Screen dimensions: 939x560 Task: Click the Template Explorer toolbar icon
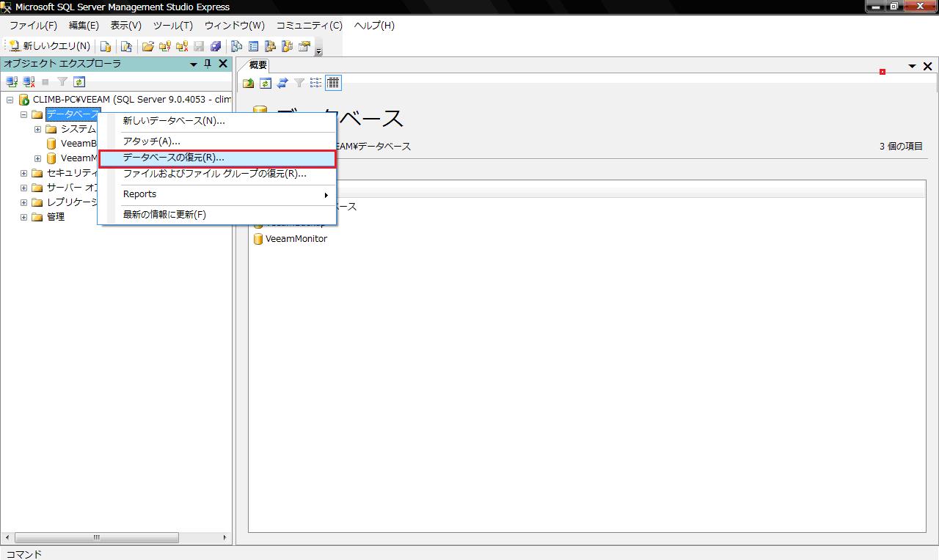pyautogui.click(x=287, y=46)
